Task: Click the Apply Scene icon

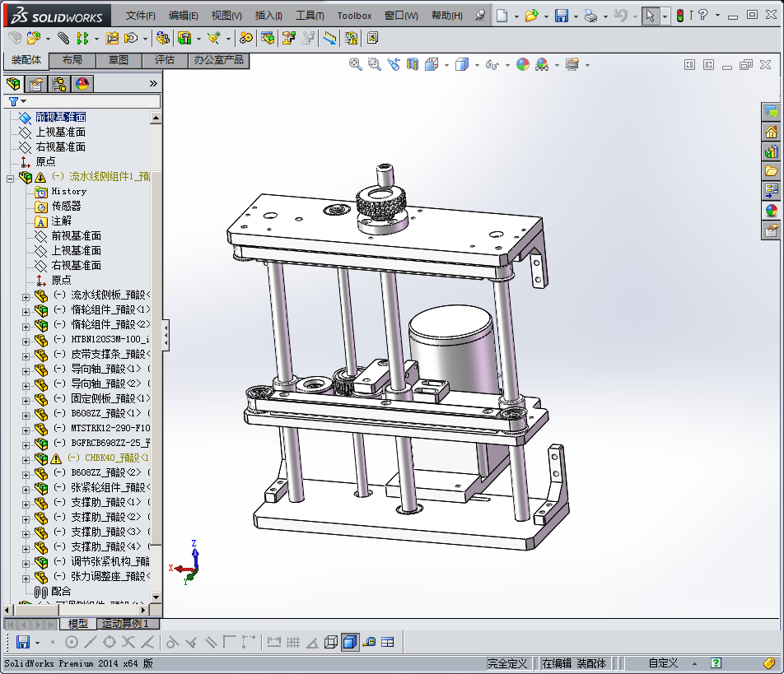Action: pyautogui.click(x=542, y=64)
